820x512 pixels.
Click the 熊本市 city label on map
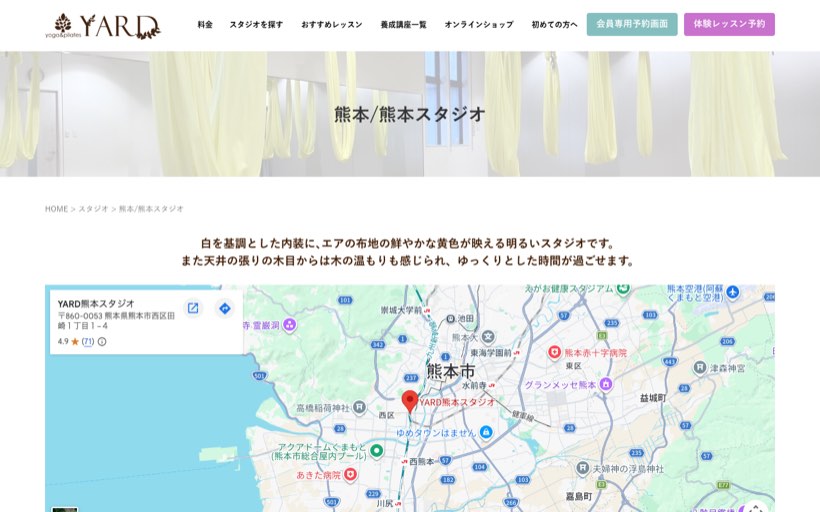451,371
